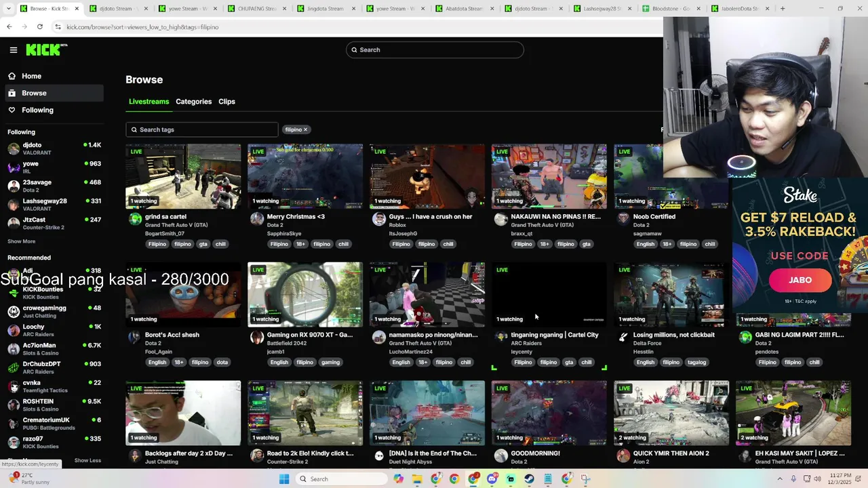Screen dimensions: 868x488
Task: Click the SapphiraSkye avatar beside Merry Christmas
Action: 257,218
